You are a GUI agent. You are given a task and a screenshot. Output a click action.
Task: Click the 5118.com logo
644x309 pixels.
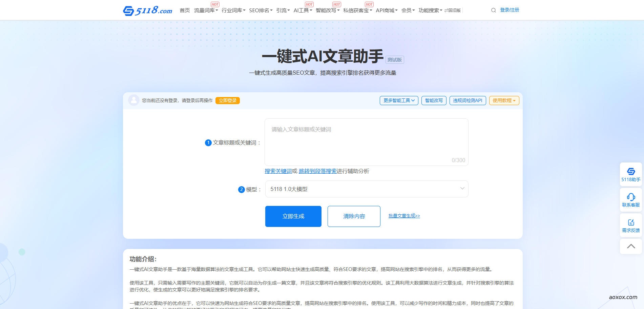147,11
